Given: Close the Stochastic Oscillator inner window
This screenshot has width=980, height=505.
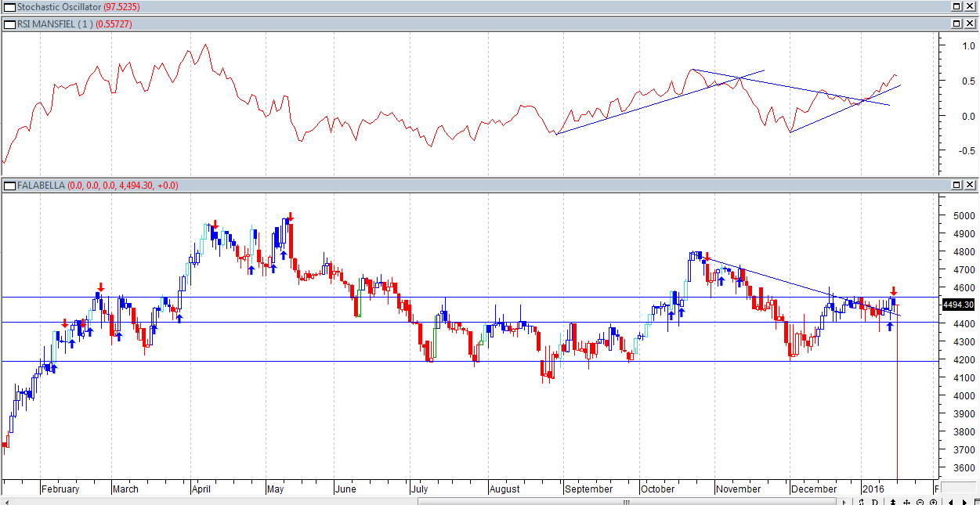Looking at the screenshot, I should tap(970, 6).
